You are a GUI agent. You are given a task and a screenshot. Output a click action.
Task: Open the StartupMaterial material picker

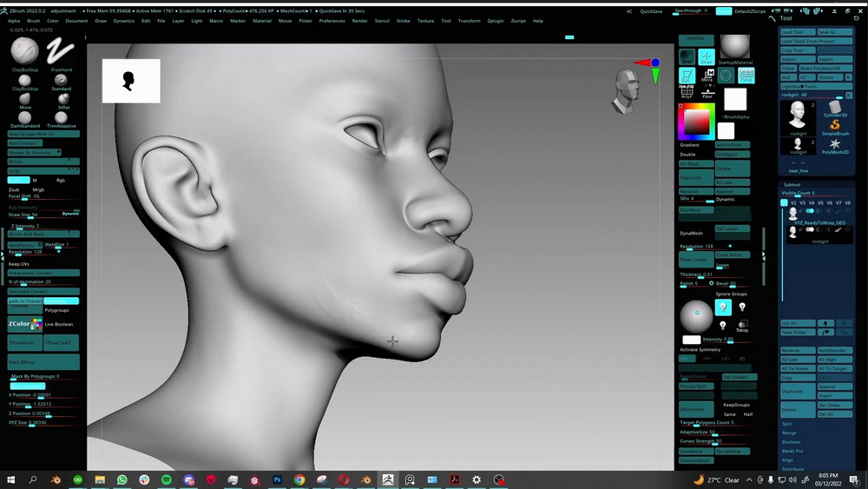734,47
